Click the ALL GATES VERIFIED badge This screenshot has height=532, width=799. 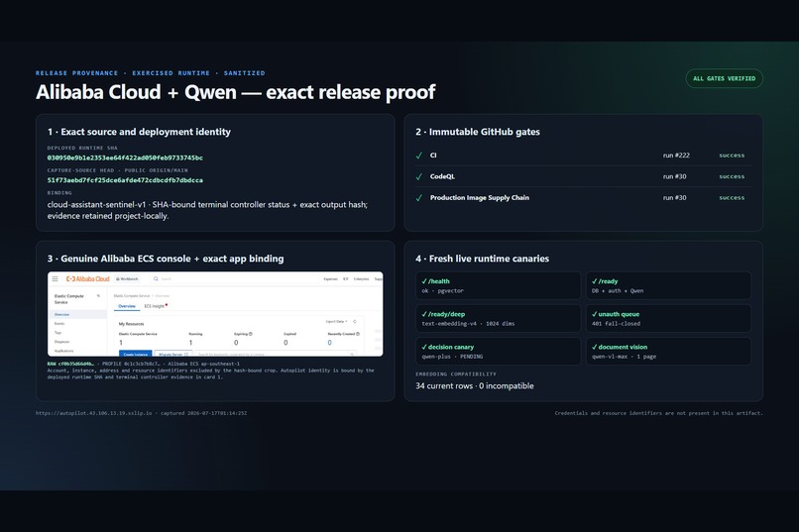tap(724, 78)
